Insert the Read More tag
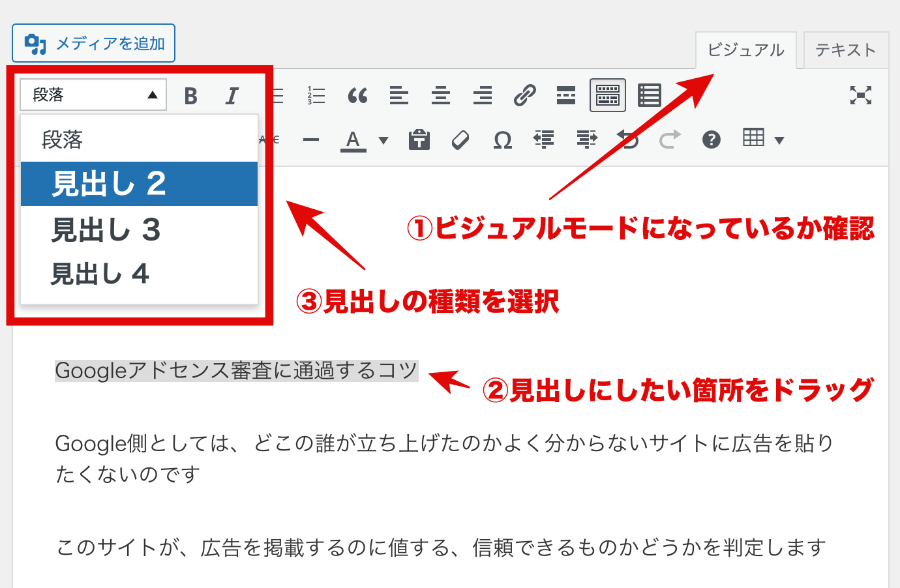 point(566,96)
